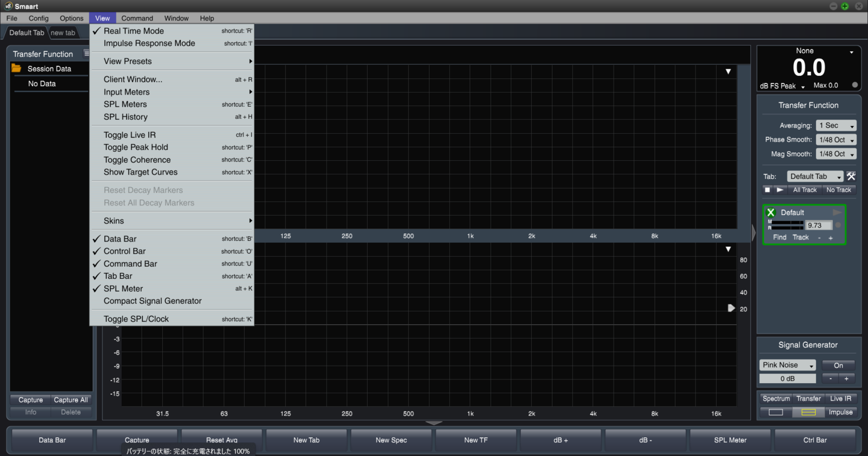Image resolution: width=868 pixels, height=456 pixels.
Task: Uncheck Data Bar in the View menu
Action: tap(121, 239)
